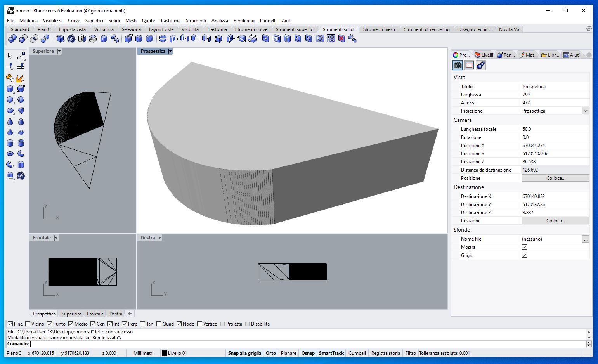
Task: Open the Trasforma menu
Action: point(170,21)
